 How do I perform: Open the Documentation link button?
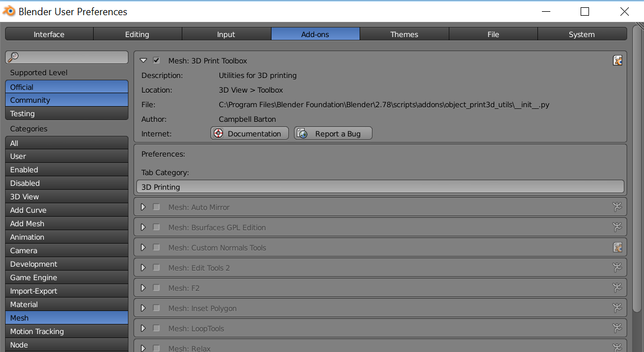click(250, 133)
